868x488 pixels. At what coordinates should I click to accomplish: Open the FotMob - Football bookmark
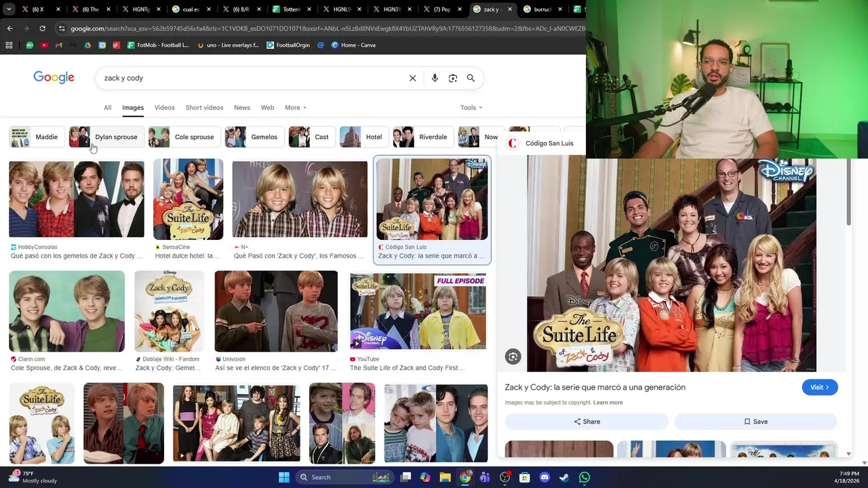(x=158, y=45)
